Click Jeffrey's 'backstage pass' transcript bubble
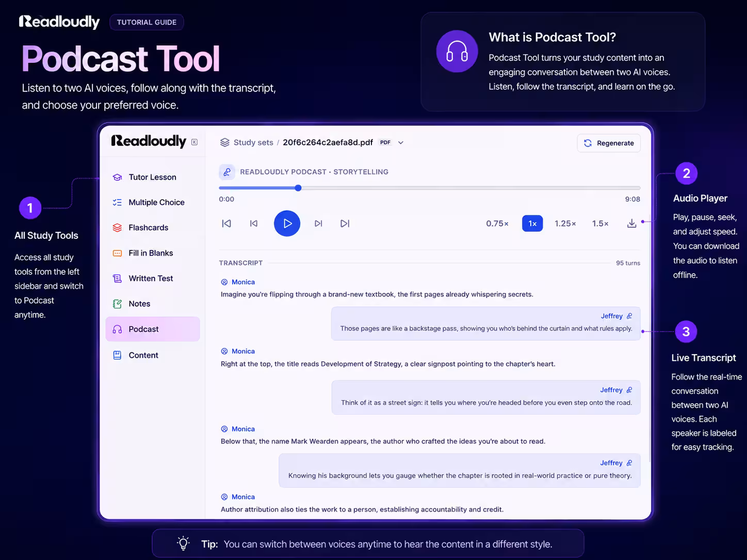The width and height of the screenshot is (747, 560). tap(486, 323)
